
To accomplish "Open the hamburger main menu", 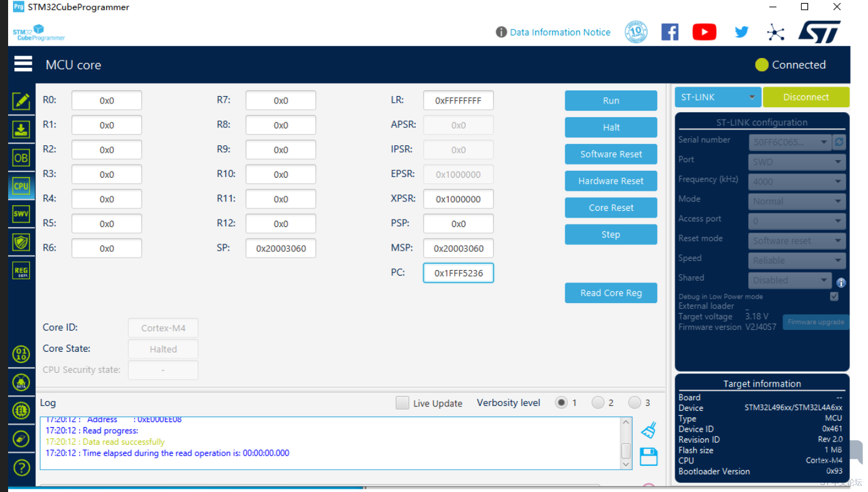I will [23, 64].
